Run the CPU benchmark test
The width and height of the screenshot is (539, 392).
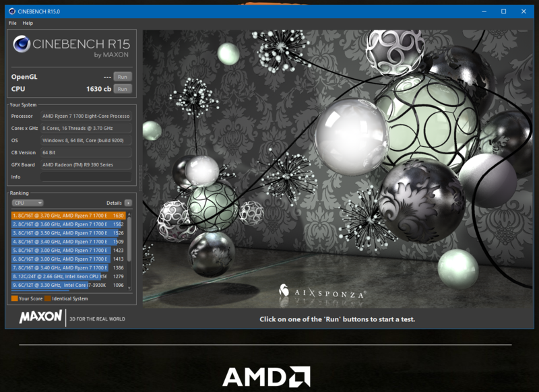pos(122,89)
